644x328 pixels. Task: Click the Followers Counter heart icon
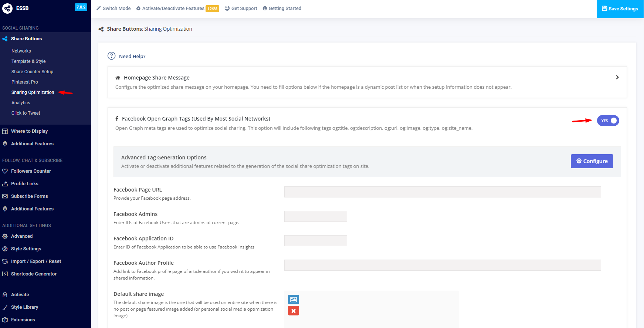pyautogui.click(x=5, y=171)
